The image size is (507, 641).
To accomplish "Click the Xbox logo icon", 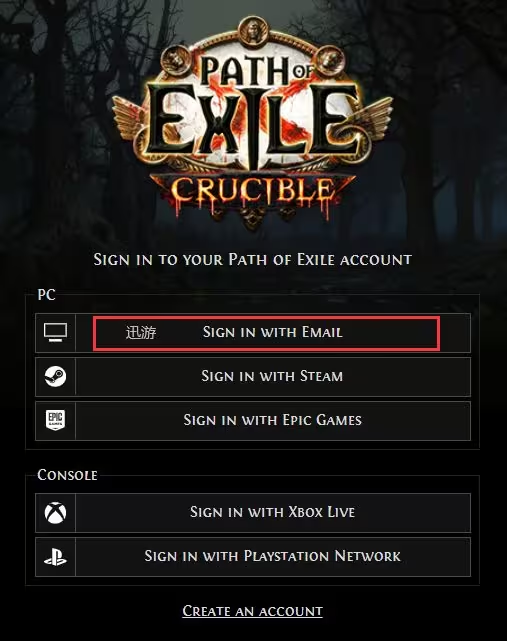I will [x=56, y=513].
